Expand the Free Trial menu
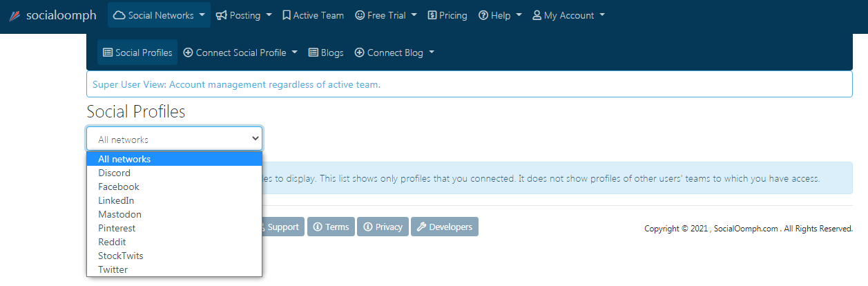Image resolution: width=868 pixels, height=286 pixels. point(386,15)
